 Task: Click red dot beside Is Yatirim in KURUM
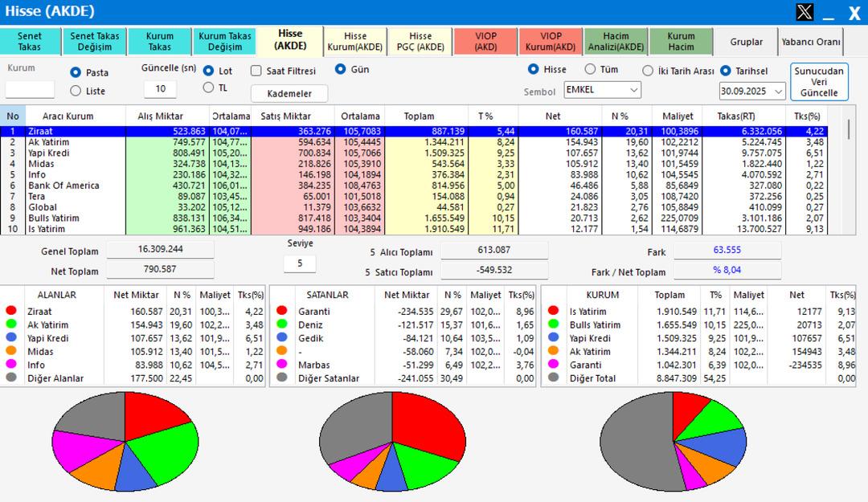tap(553, 312)
